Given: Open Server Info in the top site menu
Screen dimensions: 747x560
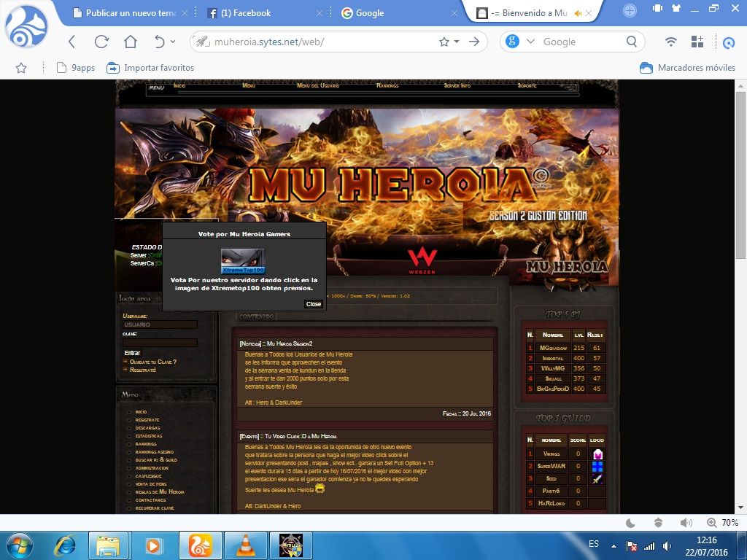Looking at the screenshot, I should 457,86.
